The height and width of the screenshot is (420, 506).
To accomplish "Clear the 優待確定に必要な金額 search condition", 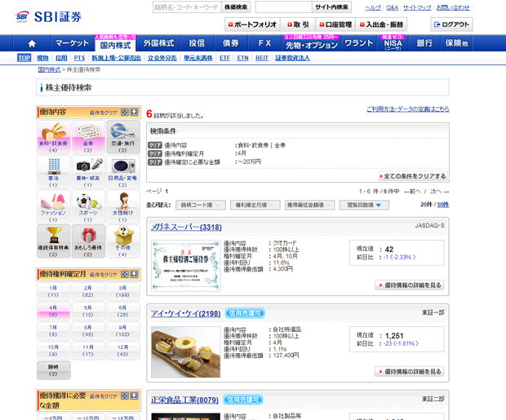I will point(155,162).
